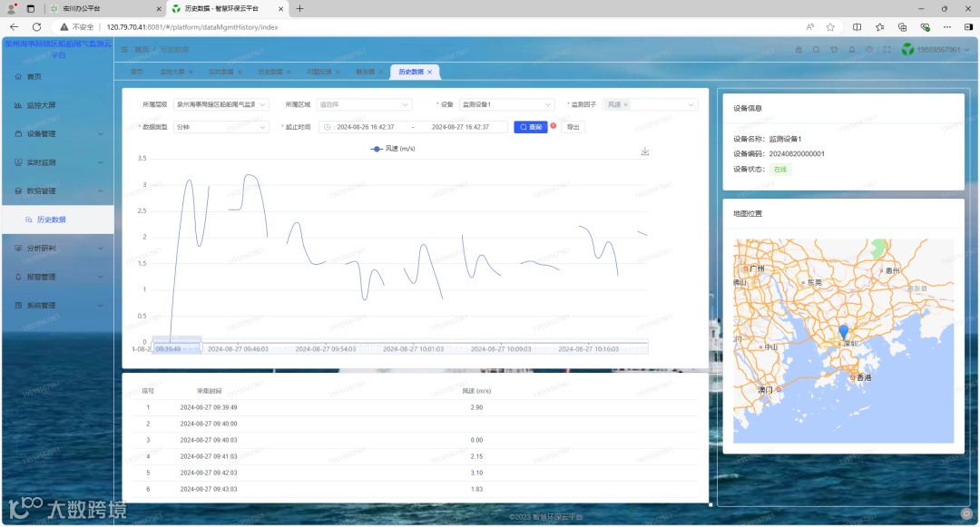Click the 导出 button

point(573,127)
